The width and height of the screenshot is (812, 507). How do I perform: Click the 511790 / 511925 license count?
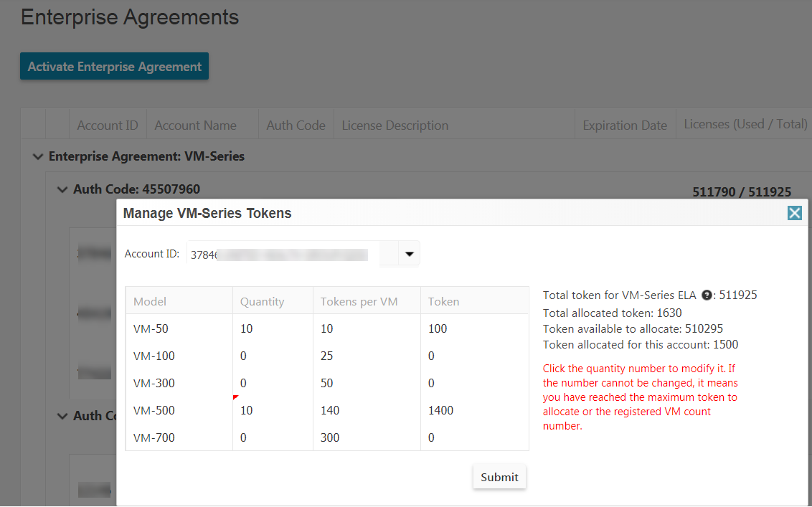742,192
